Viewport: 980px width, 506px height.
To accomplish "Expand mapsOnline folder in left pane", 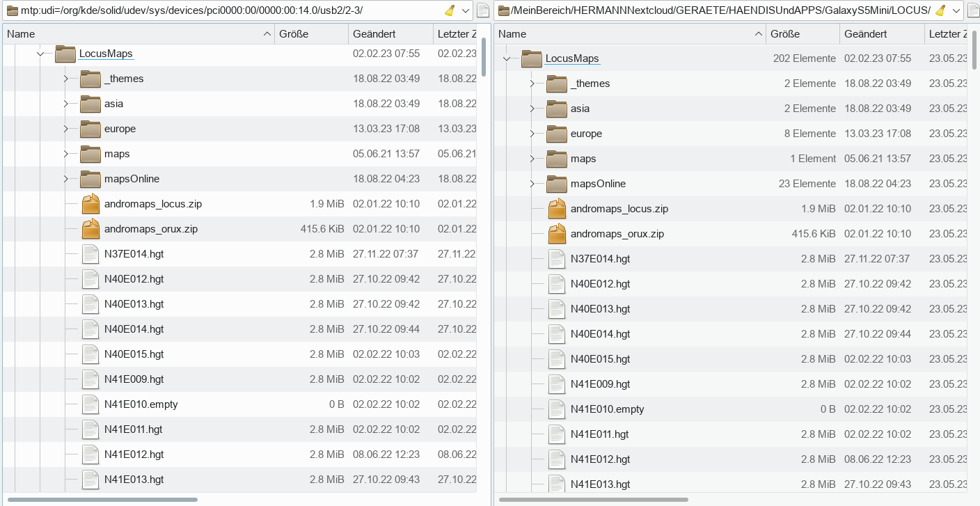I will [x=65, y=179].
